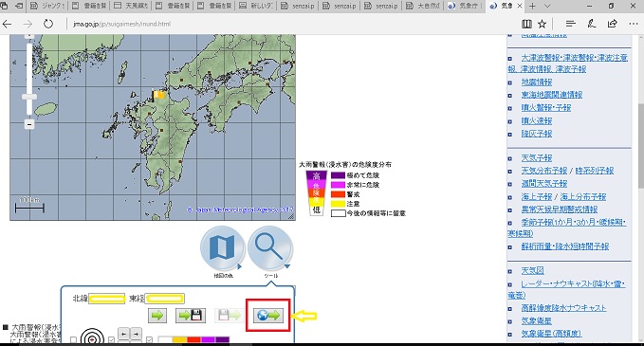Switch to the ジャンク tab
This screenshot has width=644, height=346.
(47, 6)
